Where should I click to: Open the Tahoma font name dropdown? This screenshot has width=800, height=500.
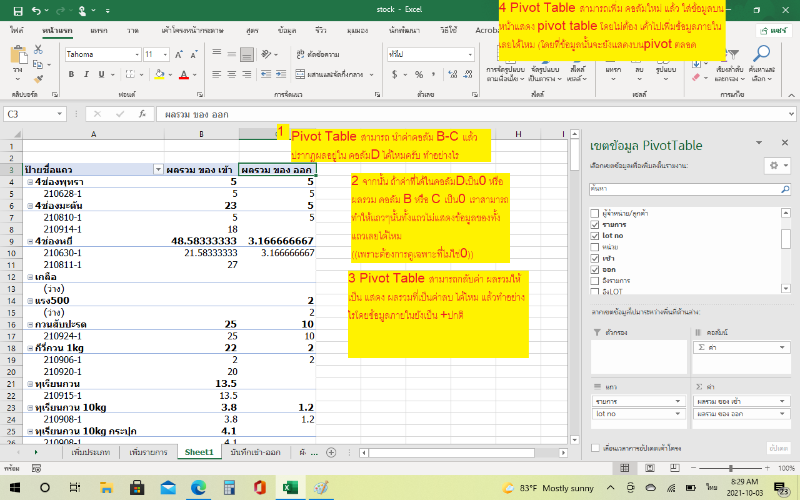click(136, 52)
